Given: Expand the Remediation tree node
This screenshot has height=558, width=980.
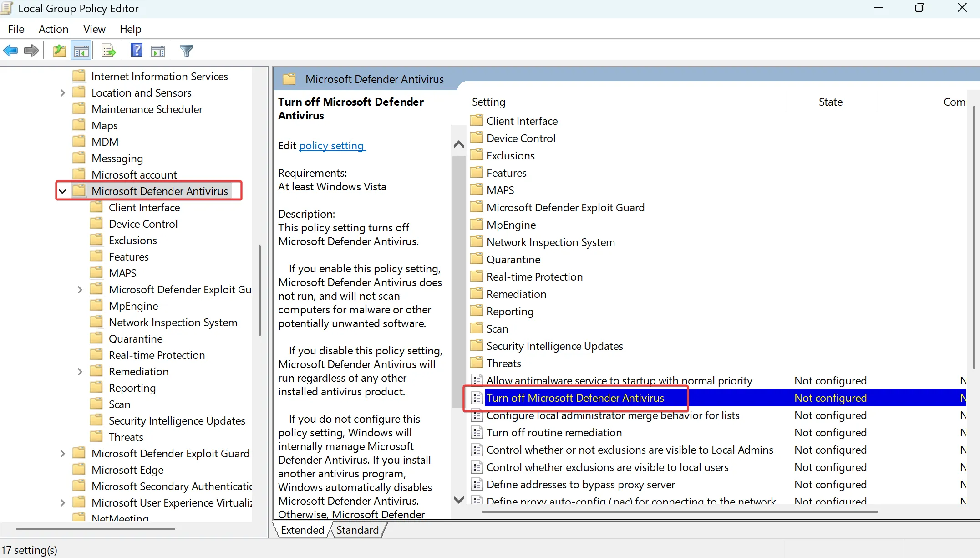Looking at the screenshot, I should tap(79, 371).
